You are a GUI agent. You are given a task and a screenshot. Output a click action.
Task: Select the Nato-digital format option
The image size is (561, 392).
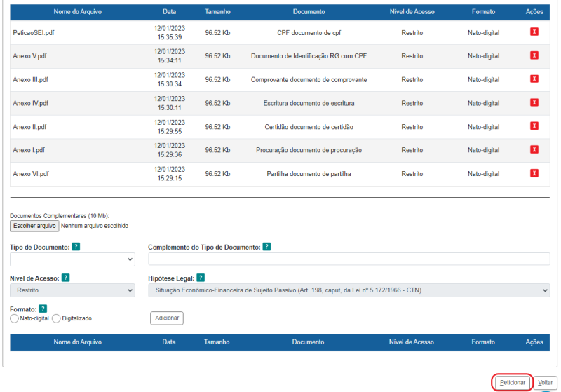(14, 318)
